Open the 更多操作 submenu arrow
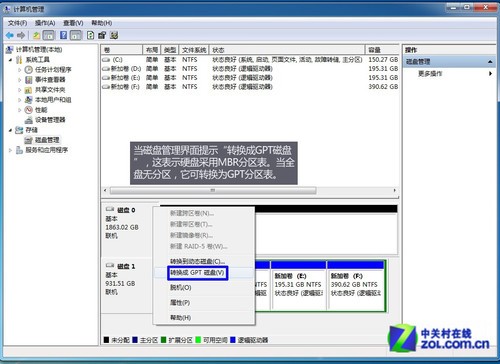Screen dimensions: 500x364 (x=490, y=73)
